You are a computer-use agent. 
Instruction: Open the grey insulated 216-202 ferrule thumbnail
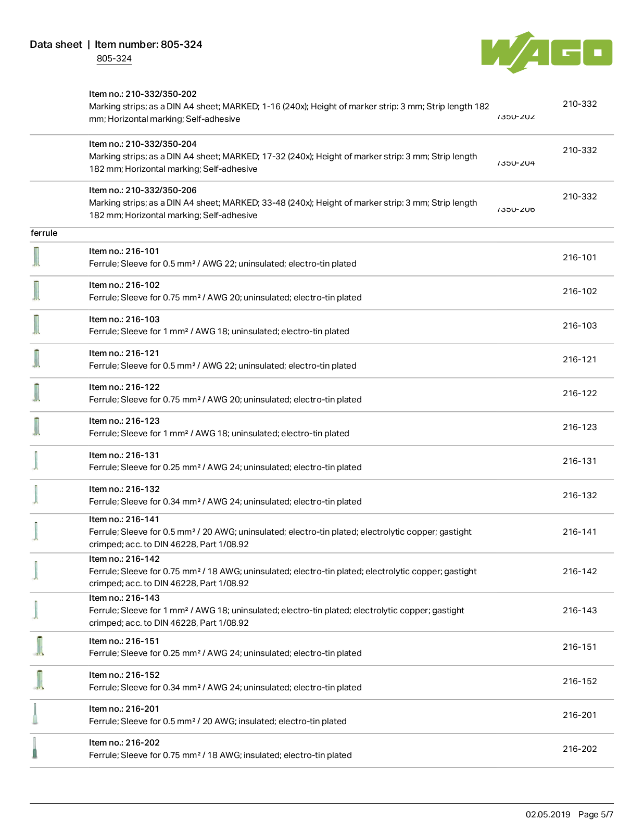point(35,748)
